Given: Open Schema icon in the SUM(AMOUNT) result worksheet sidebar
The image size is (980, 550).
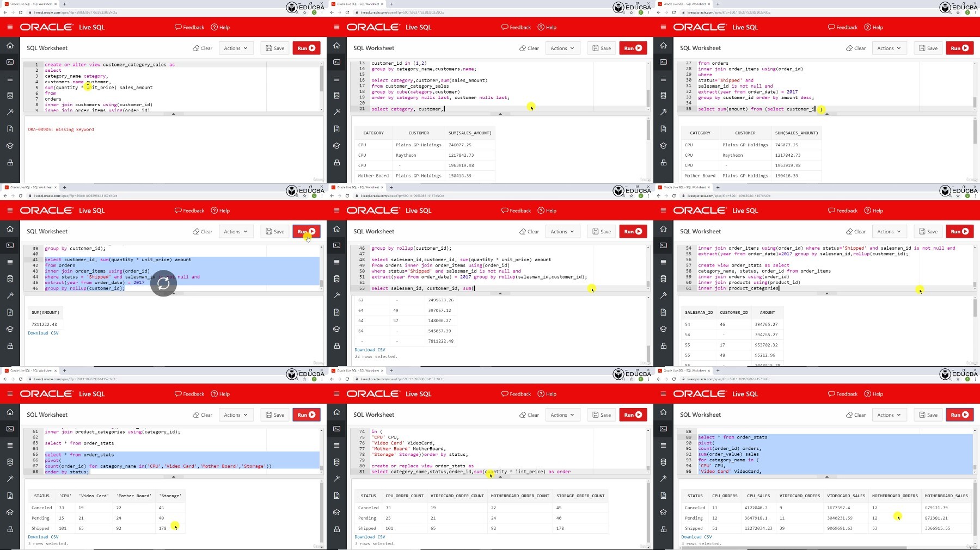Looking at the screenshot, I should point(10,279).
